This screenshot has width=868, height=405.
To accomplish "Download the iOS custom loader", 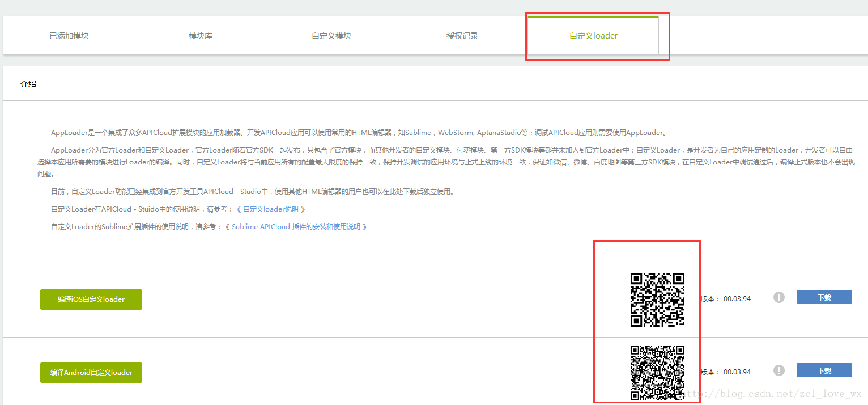I will [824, 297].
